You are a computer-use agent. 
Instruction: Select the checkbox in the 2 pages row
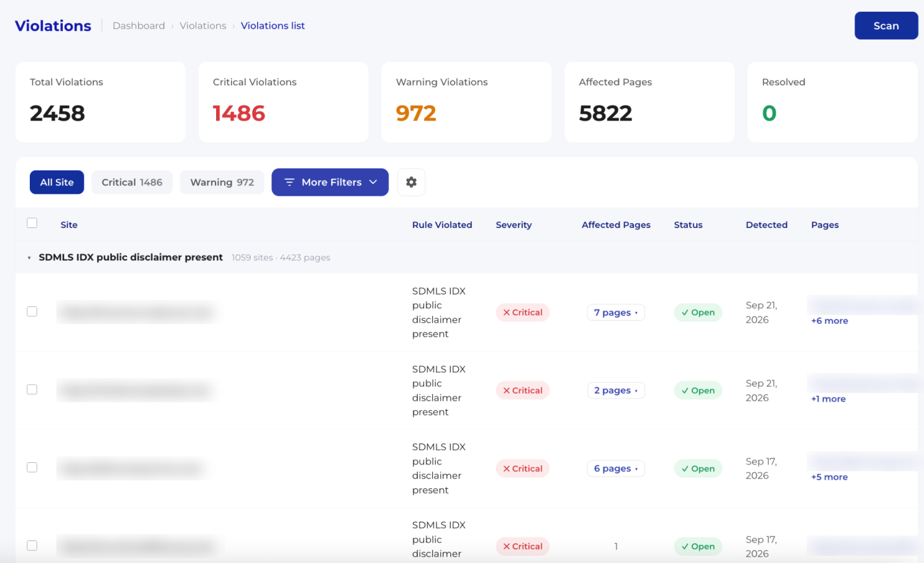click(32, 390)
